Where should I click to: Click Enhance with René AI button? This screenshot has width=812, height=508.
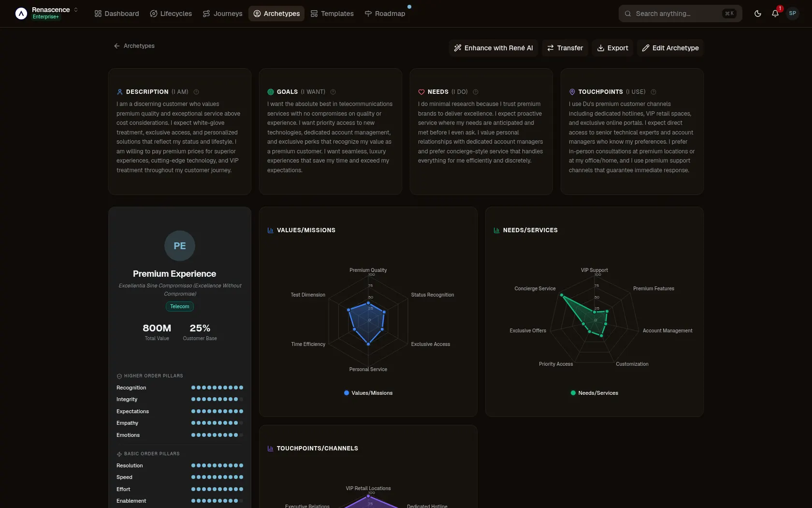coord(493,48)
